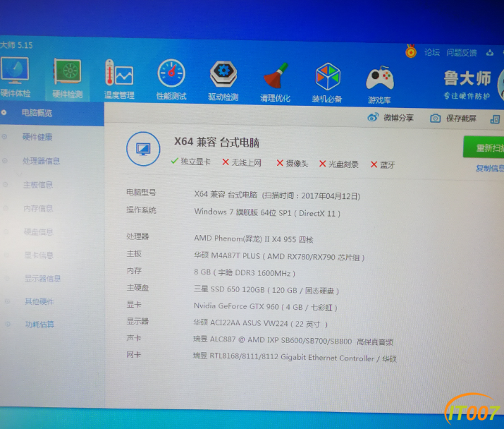Open 主板信息 in the sidebar

tap(38, 185)
